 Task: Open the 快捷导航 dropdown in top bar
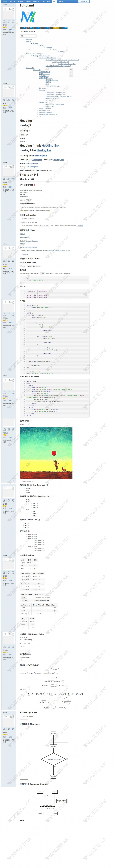(x=84, y=1)
